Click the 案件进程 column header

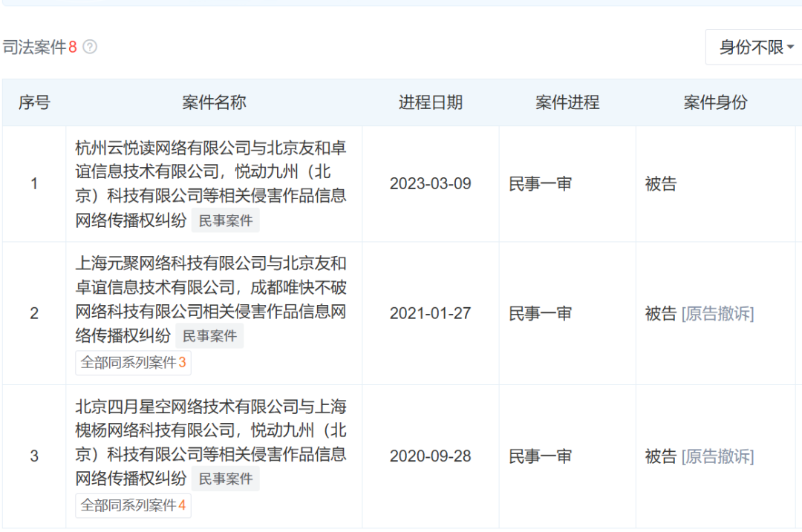click(567, 103)
